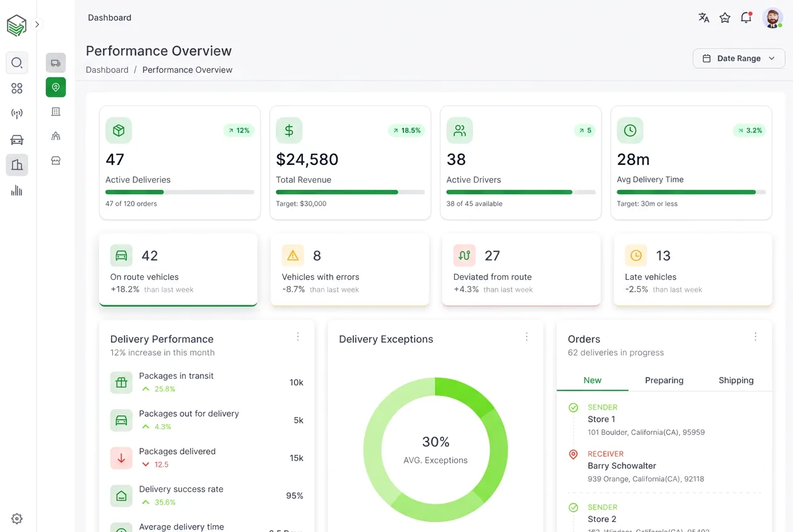
Task: Open the language translate icon
Action: point(704,18)
